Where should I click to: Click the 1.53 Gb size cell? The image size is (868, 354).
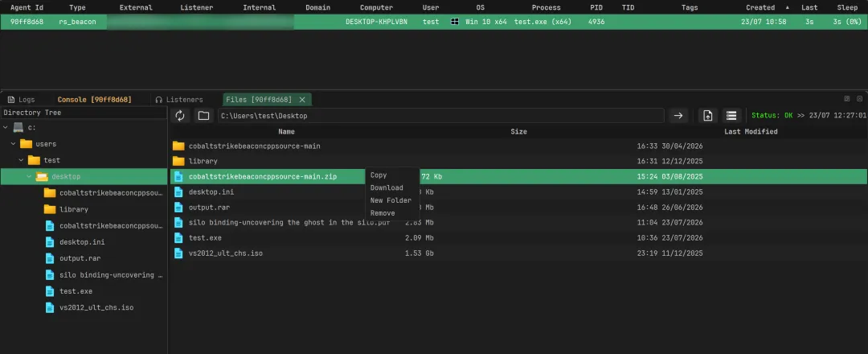[x=419, y=253]
